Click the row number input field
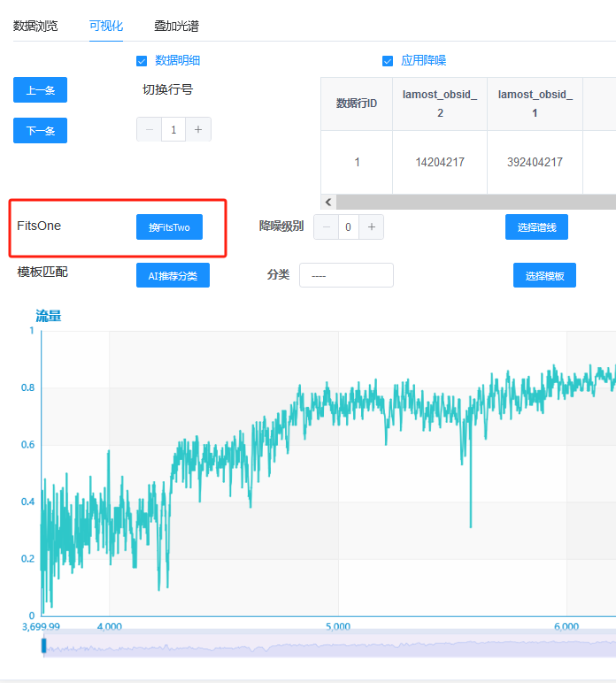Viewport: 616px width, 683px height. pyautogui.click(x=173, y=130)
